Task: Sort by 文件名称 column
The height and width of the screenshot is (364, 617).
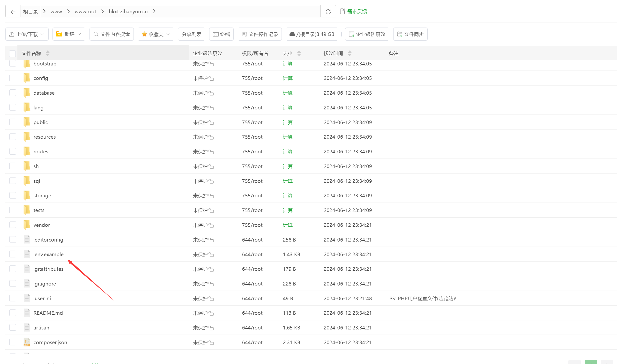Action: 48,53
